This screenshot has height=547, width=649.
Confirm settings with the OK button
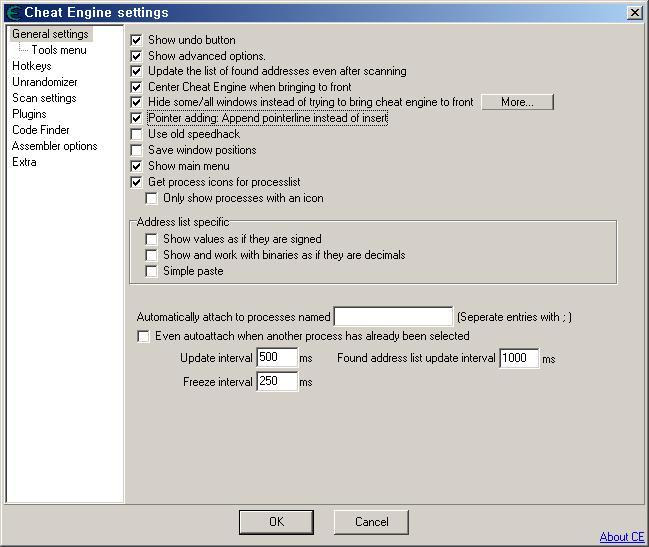point(276,522)
